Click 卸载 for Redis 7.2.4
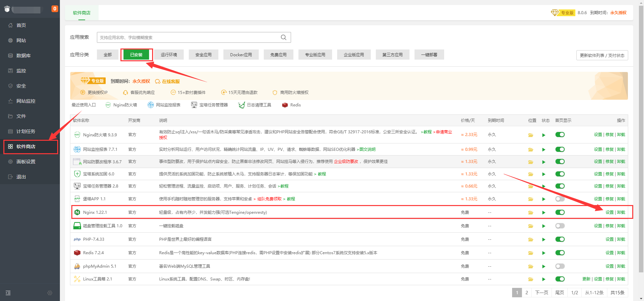Screen dimensions: 644x301 [621, 253]
